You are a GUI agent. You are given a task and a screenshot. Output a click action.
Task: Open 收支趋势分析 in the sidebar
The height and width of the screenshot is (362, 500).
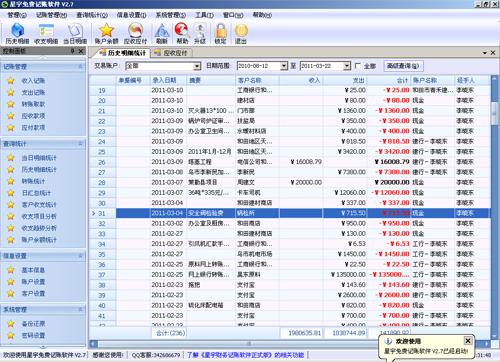(x=39, y=228)
